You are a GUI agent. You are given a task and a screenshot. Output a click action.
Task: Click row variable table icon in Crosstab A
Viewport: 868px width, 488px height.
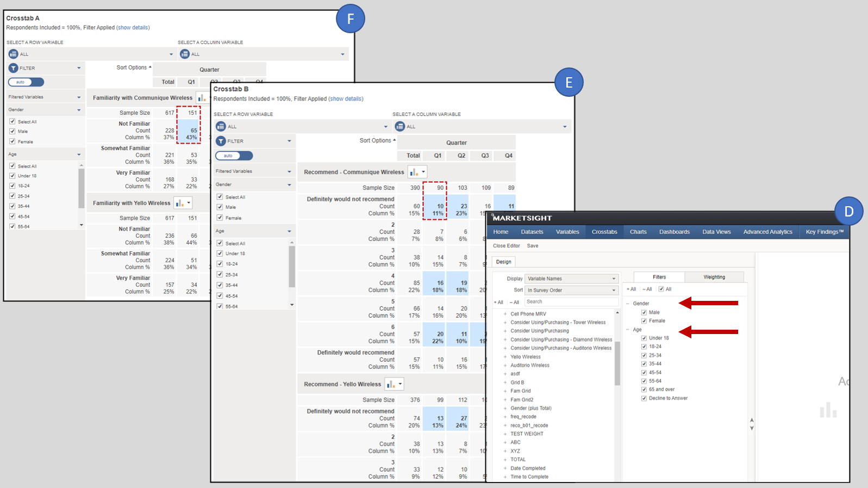point(13,54)
